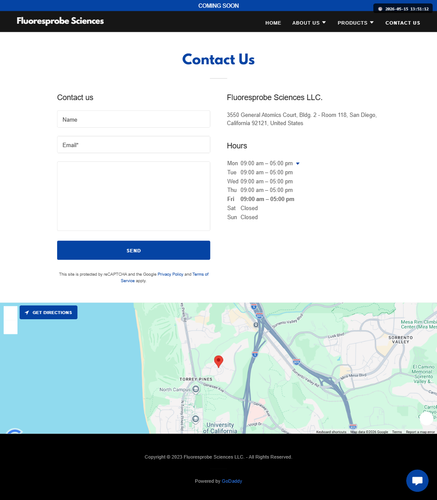Open the live chat bubble icon
This screenshot has width=437, height=500.
point(417,481)
